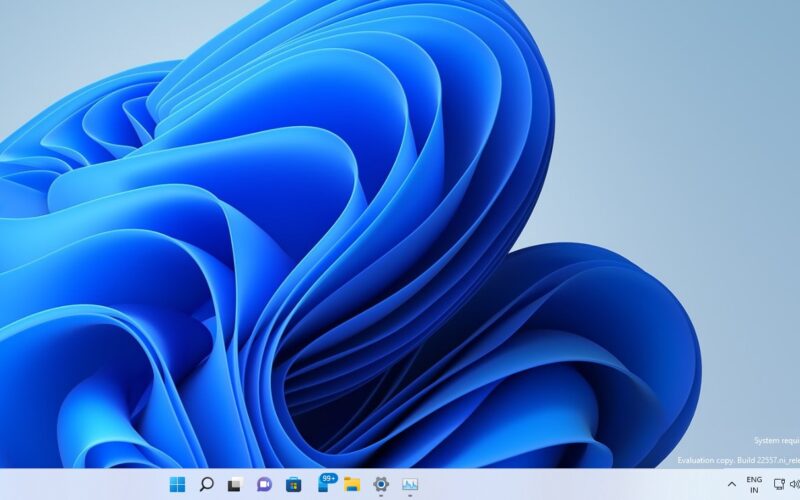Image resolution: width=800 pixels, height=500 pixels.
Task: Open Task View from the taskbar
Action: (235, 484)
